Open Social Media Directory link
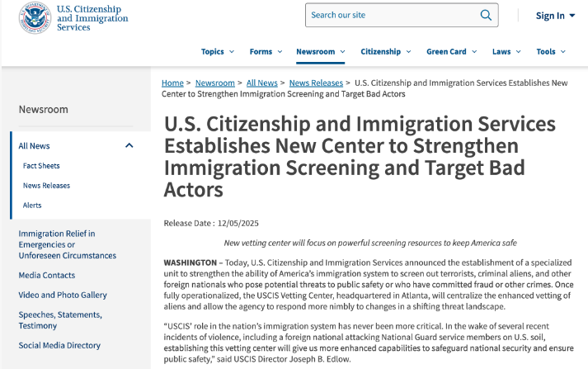The width and height of the screenshot is (588, 369). tap(59, 345)
